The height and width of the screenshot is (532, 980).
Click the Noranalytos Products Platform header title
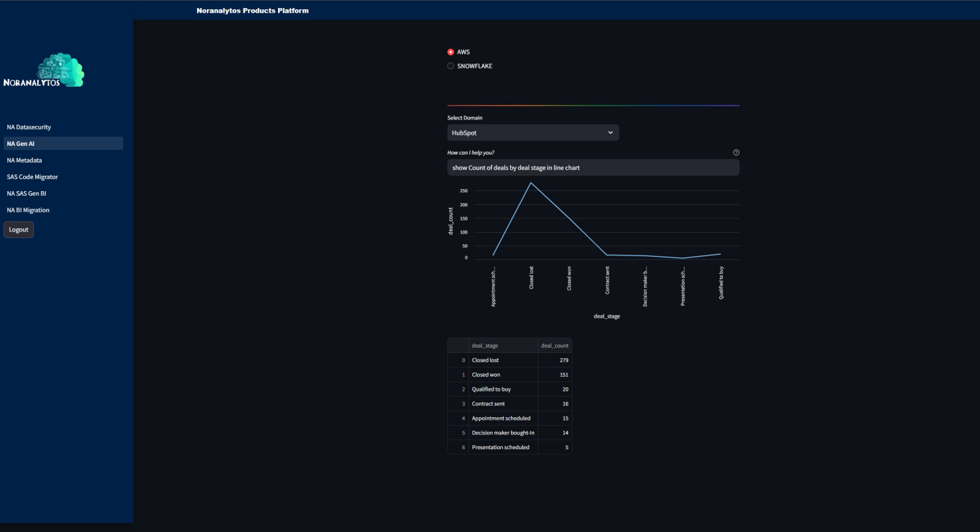[252, 10]
